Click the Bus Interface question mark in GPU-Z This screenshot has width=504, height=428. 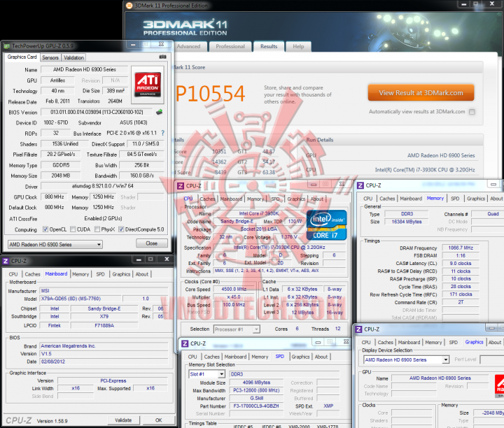click(x=162, y=133)
